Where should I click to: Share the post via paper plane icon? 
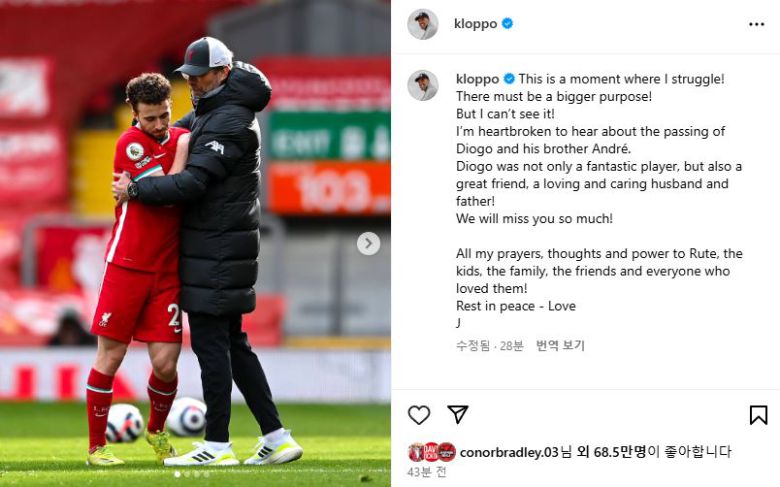click(458, 414)
